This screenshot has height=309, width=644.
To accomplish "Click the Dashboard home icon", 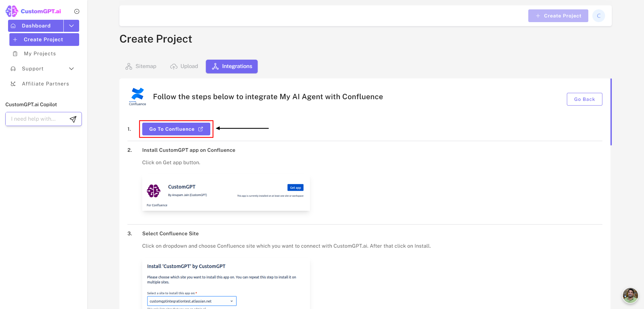I will coord(13,26).
